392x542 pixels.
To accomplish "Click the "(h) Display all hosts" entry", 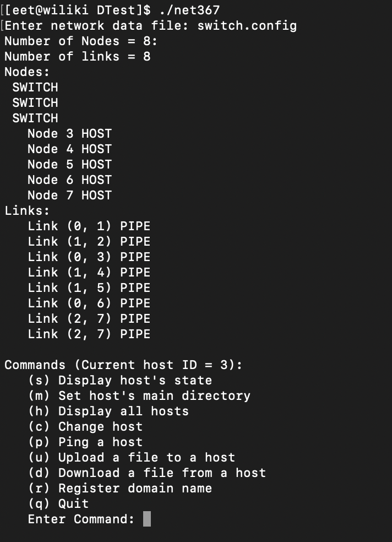I will pos(108,411).
